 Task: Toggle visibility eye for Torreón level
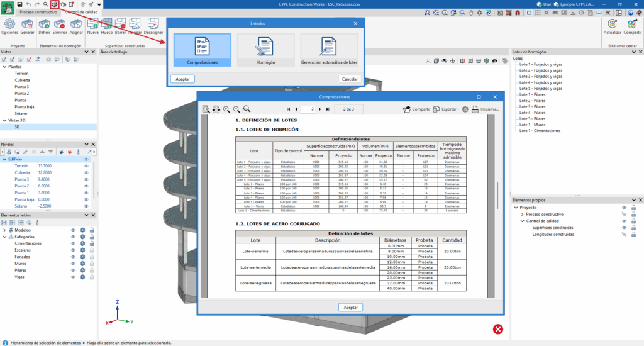(x=86, y=166)
